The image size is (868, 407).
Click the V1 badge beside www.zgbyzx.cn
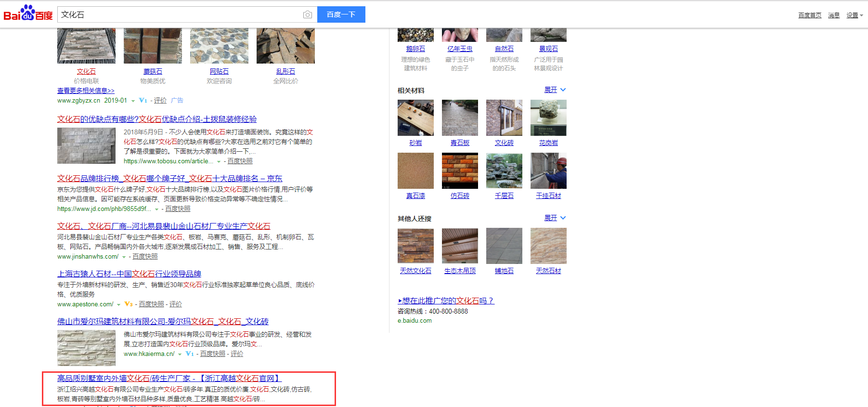click(x=143, y=101)
